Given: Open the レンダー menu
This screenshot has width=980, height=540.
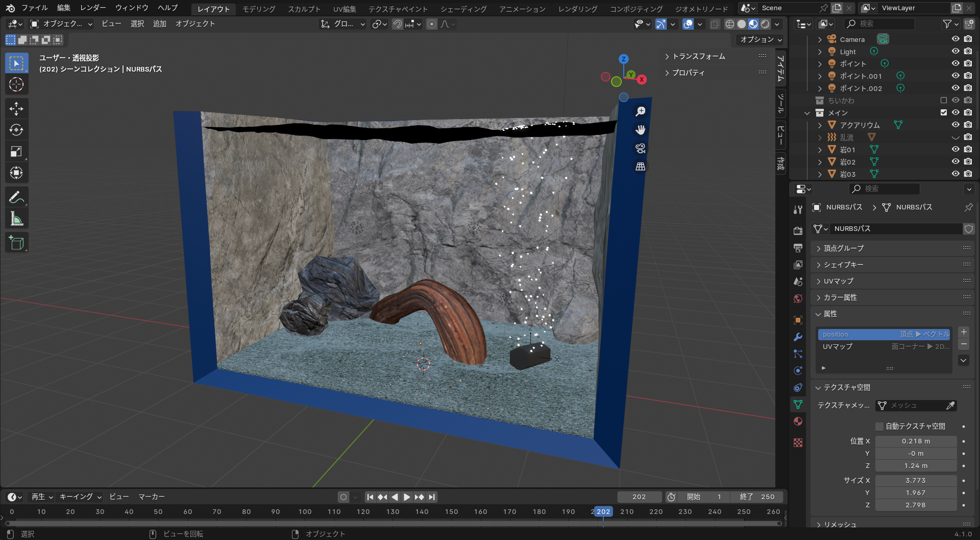Looking at the screenshot, I should pyautogui.click(x=93, y=8).
